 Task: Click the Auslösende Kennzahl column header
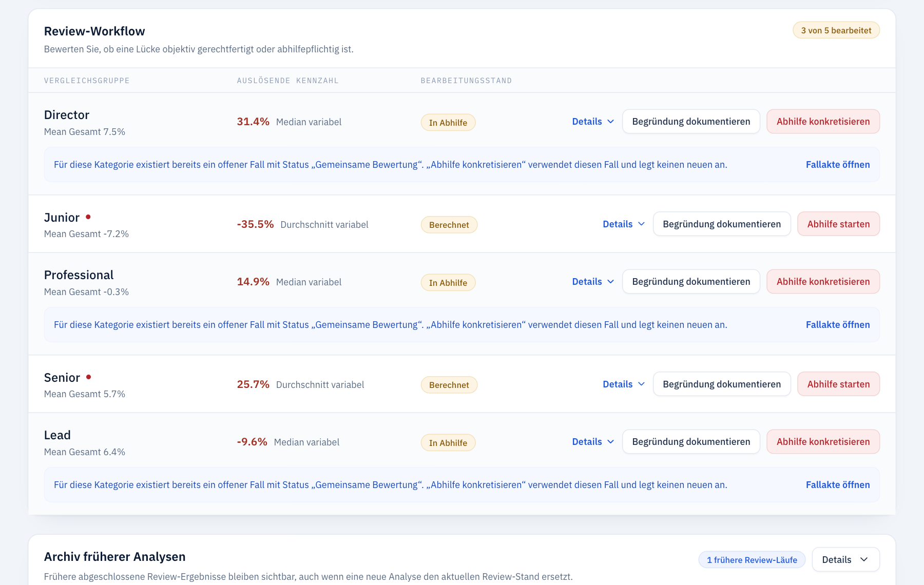287,81
